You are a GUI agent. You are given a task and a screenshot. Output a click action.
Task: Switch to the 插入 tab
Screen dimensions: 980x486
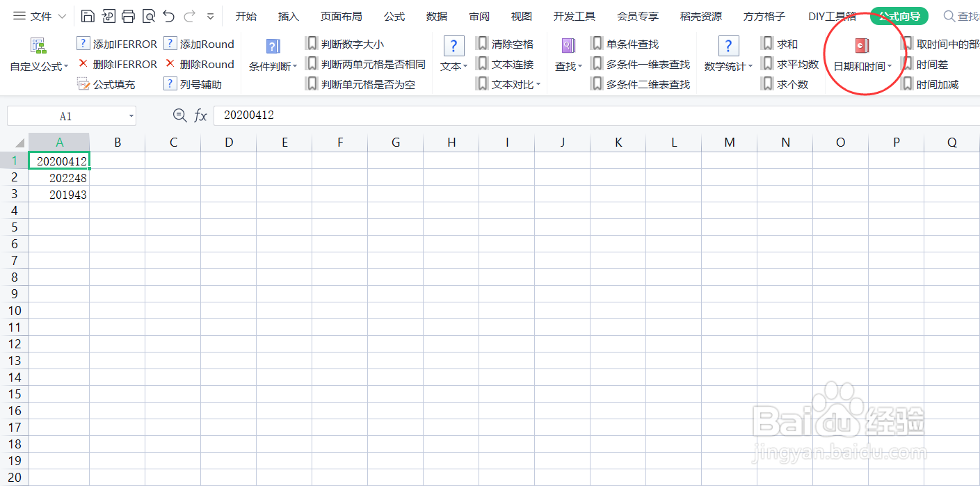pyautogui.click(x=288, y=16)
